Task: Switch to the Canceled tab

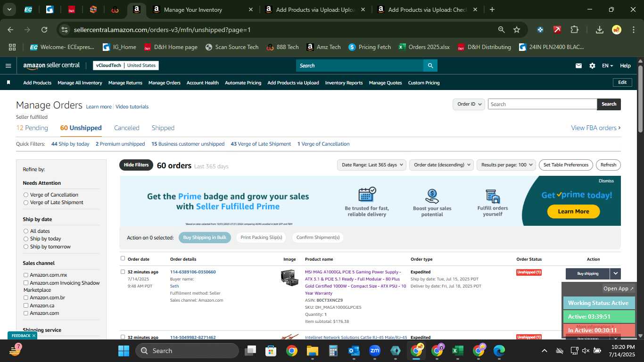Action: [x=127, y=128]
